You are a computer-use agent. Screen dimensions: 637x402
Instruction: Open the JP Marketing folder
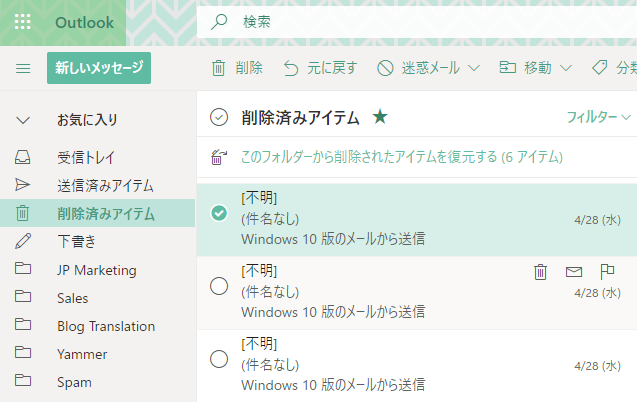(x=96, y=270)
